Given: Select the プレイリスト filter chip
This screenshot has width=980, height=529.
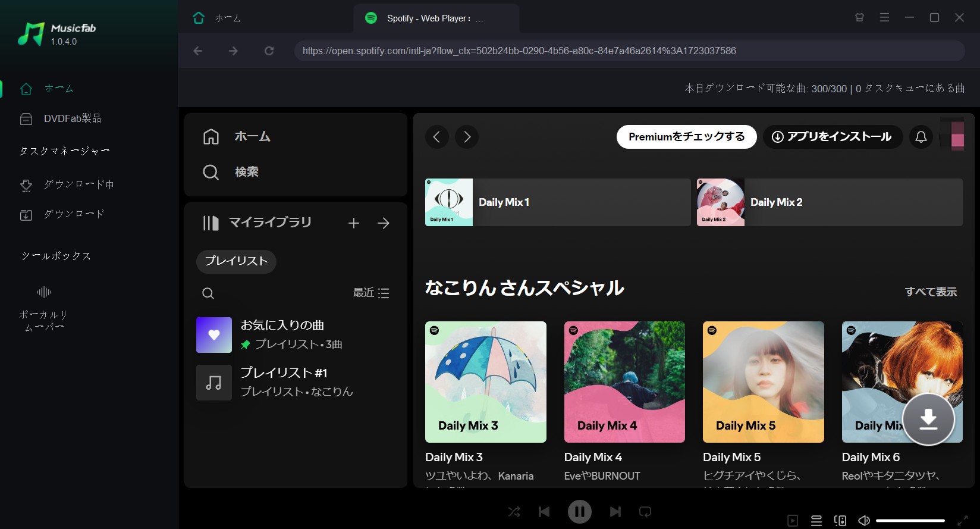Looking at the screenshot, I should [236, 261].
